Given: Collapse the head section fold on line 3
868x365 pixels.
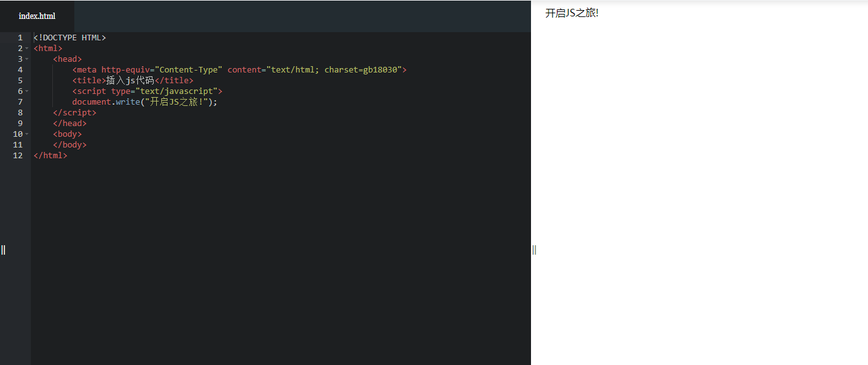Looking at the screenshot, I should 27,59.
